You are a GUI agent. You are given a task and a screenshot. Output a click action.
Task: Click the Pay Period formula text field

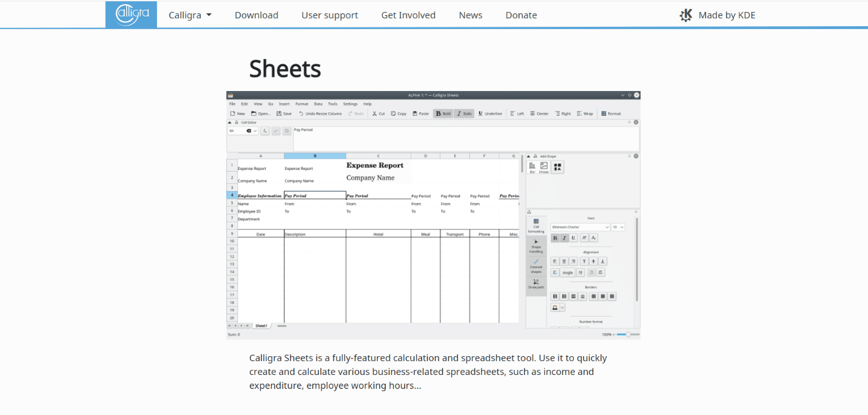pyautogui.click(x=466, y=138)
